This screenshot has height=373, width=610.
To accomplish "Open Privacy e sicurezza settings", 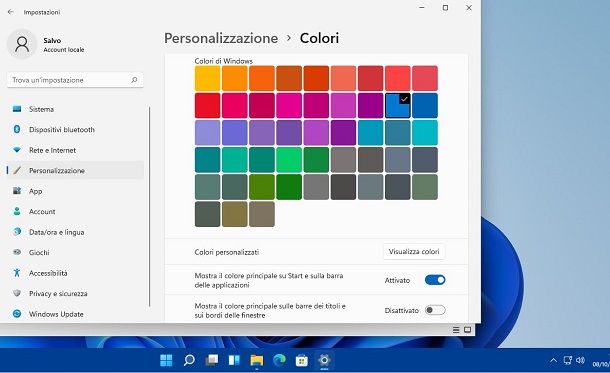I will tap(75, 293).
